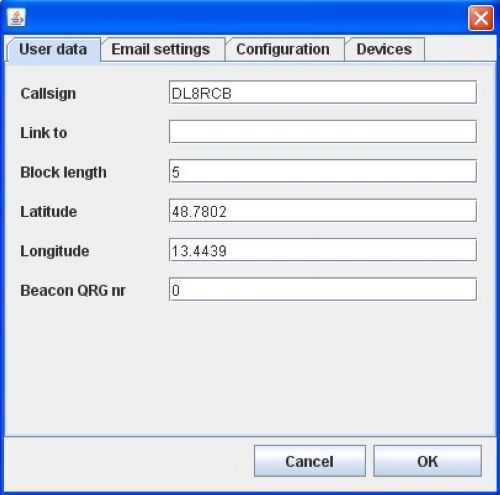500x495 pixels.
Task: Click the Link to label
Action: [44, 133]
